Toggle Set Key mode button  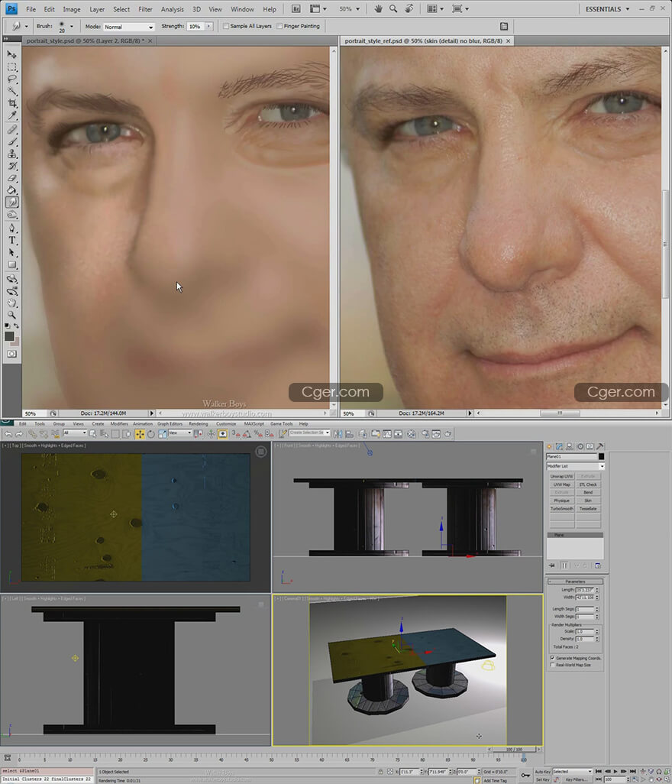click(x=543, y=779)
